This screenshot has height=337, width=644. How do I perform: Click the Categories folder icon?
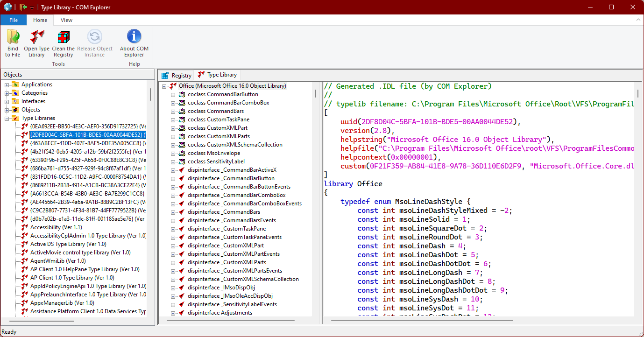15,93
